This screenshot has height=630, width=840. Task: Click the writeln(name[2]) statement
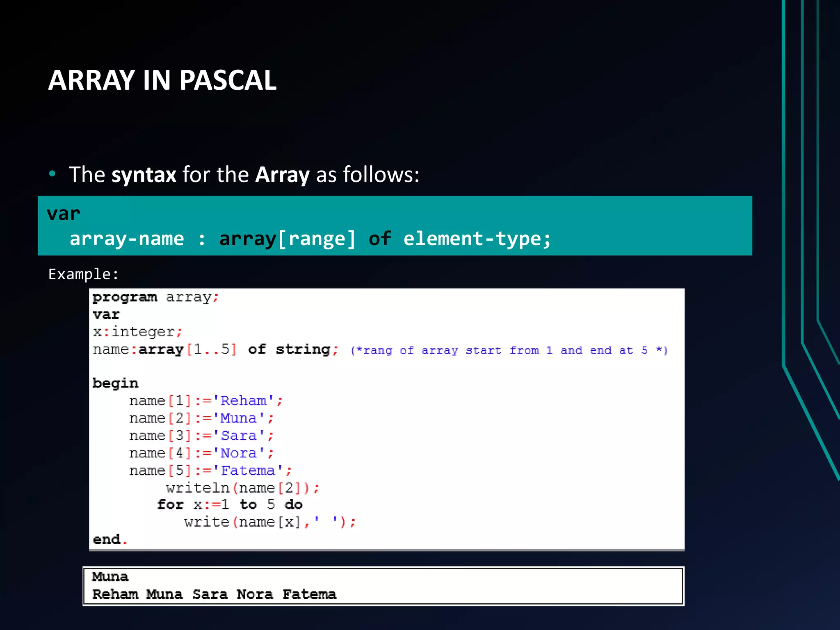pos(242,488)
